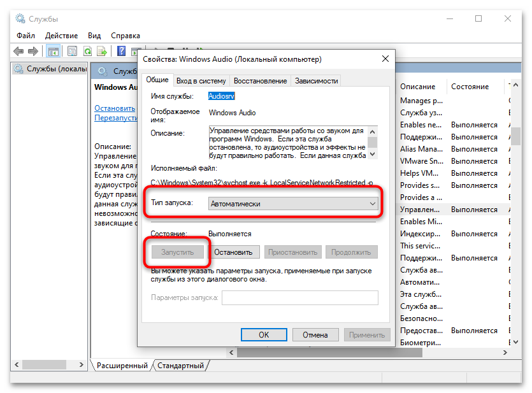Click the Остановить link in the left pane
532x393 pixels.
point(115,108)
